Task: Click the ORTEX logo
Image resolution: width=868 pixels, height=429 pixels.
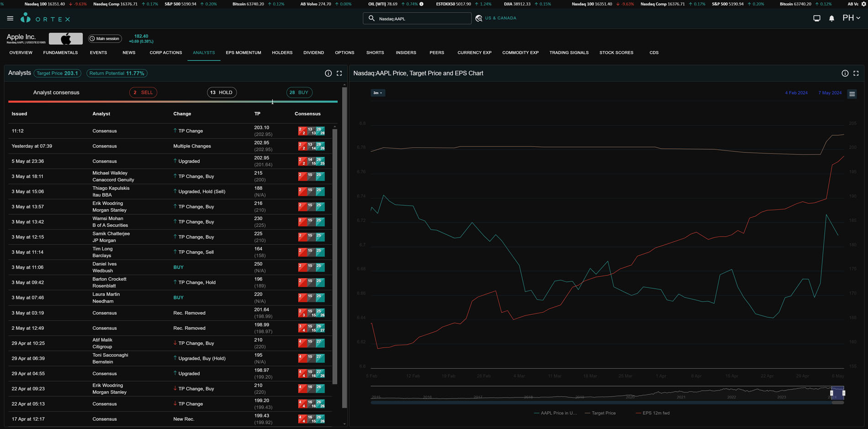Action: coord(45,19)
